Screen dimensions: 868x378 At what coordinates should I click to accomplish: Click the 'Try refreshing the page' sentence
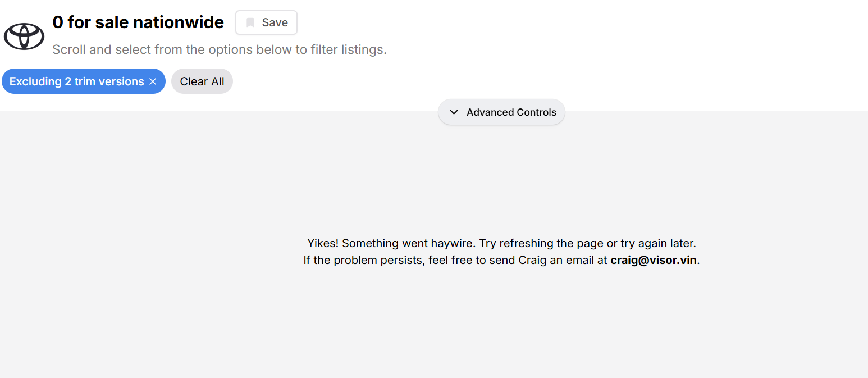(x=588, y=243)
